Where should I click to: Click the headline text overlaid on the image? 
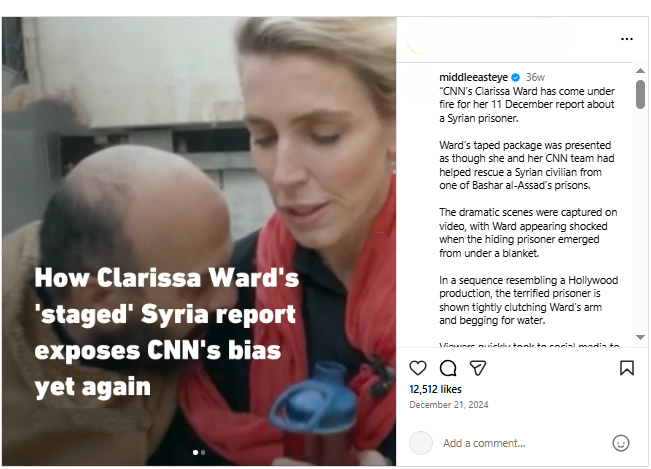point(166,332)
